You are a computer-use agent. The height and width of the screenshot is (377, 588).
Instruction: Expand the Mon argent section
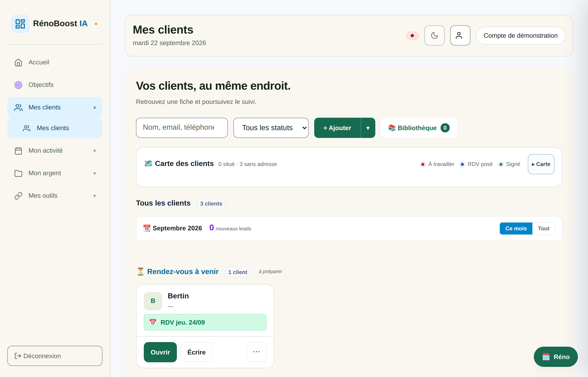(x=55, y=173)
